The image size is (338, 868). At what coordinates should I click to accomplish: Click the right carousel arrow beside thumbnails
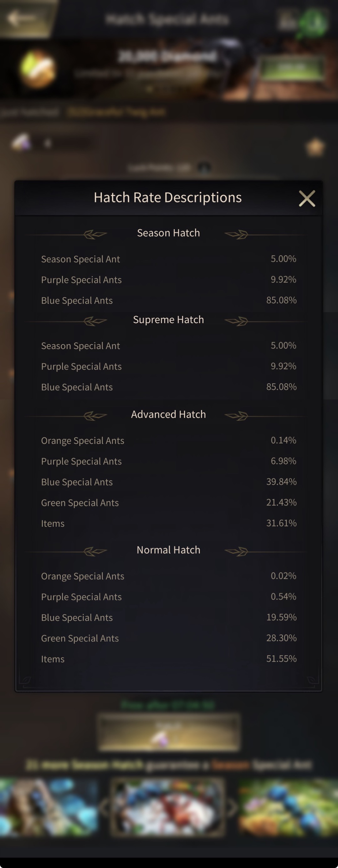(232, 807)
